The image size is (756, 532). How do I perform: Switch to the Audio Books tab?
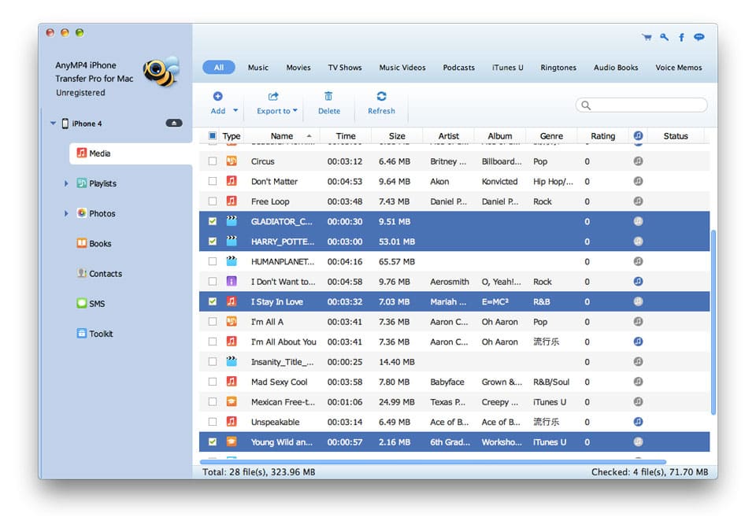(x=616, y=68)
